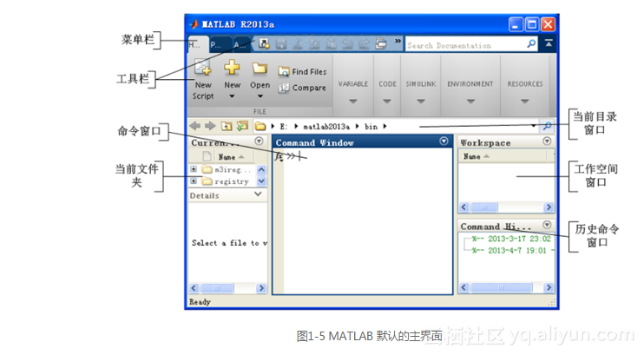Go back with the left arrow in address bar
Viewport: 644px width, 355px height.
195,126
